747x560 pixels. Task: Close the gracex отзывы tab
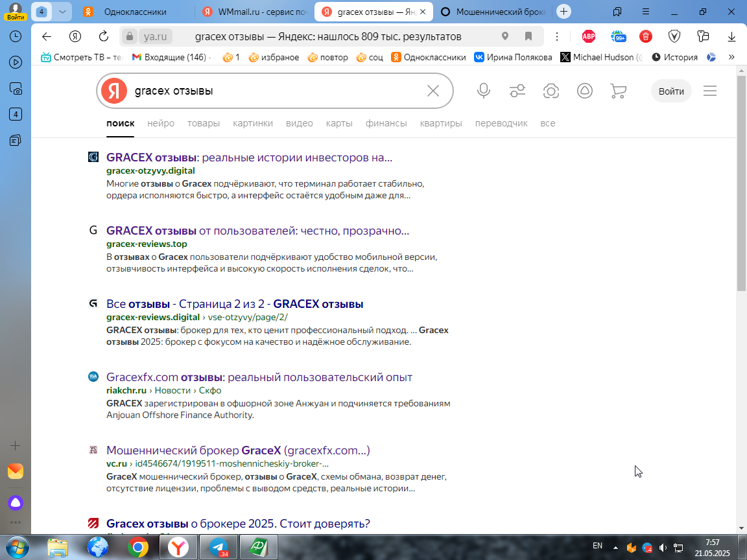tap(423, 12)
